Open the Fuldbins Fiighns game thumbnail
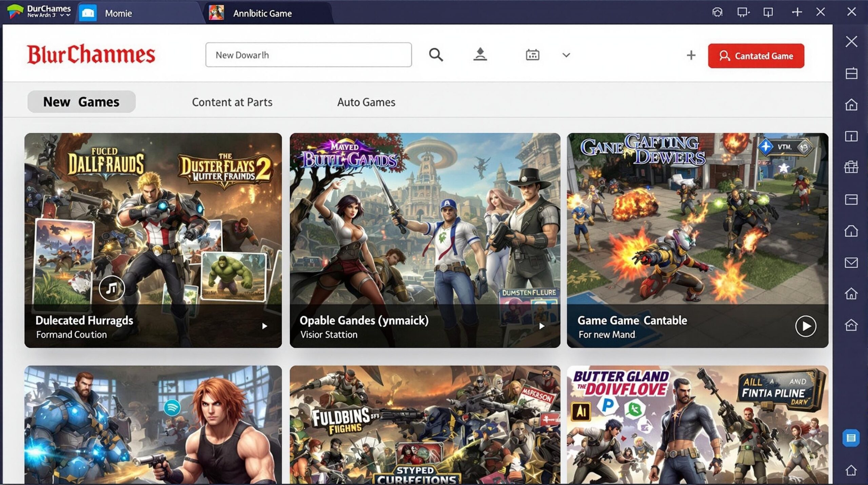The image size is (868, 485). [425, 425]
